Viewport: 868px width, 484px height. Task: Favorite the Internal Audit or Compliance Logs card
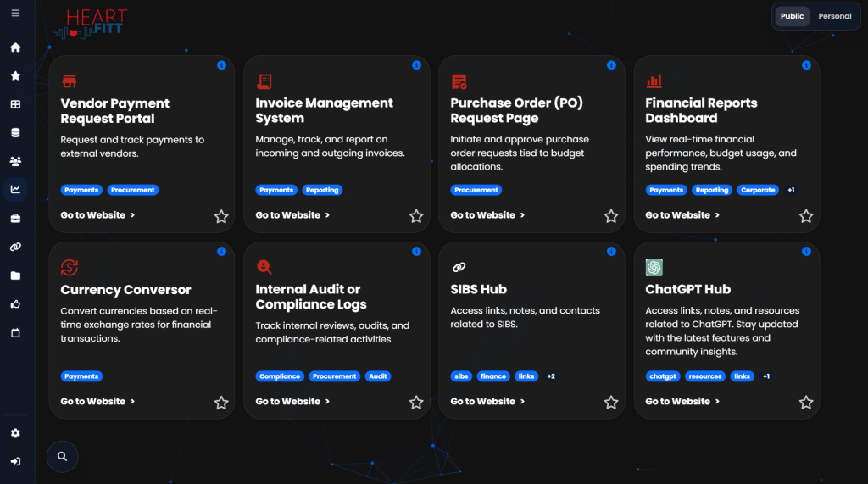(416, 403)
